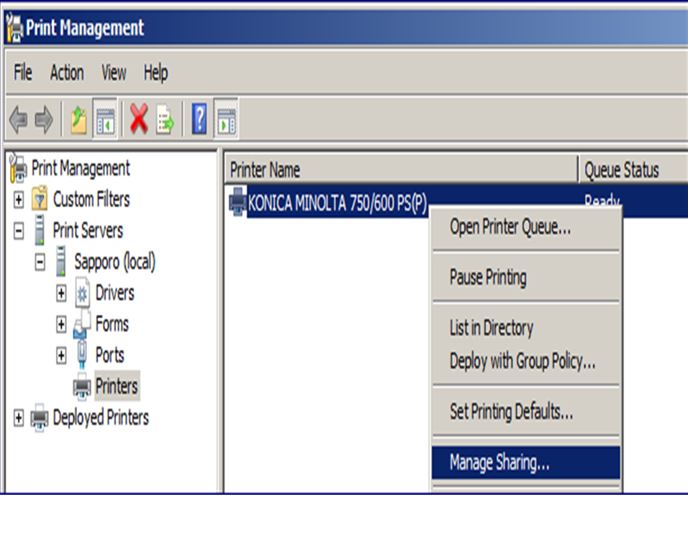Toggle the Show/Hide Action Pane icon
The width and height of the screenshot is (688, 540).
pos(227,121)
